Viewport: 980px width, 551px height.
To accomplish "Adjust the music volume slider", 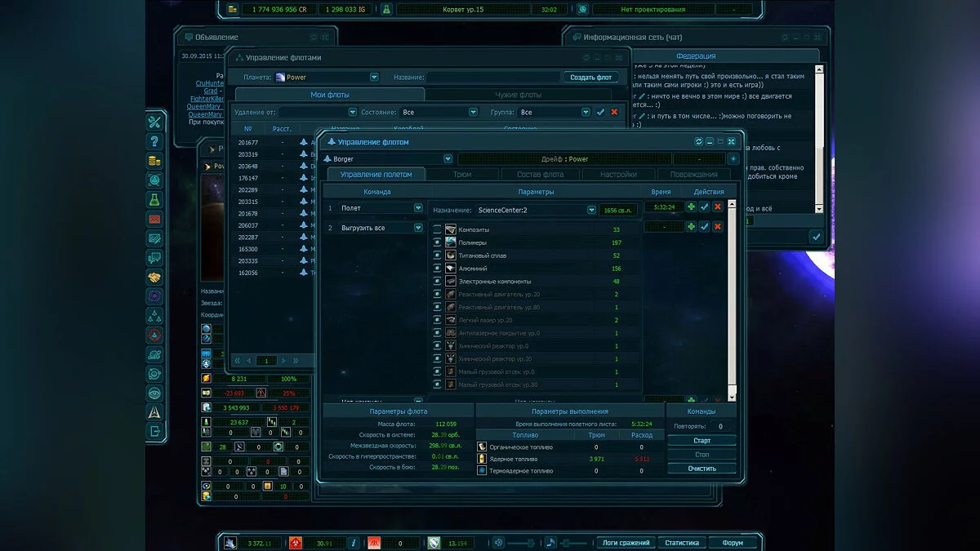I will (575, 542).
